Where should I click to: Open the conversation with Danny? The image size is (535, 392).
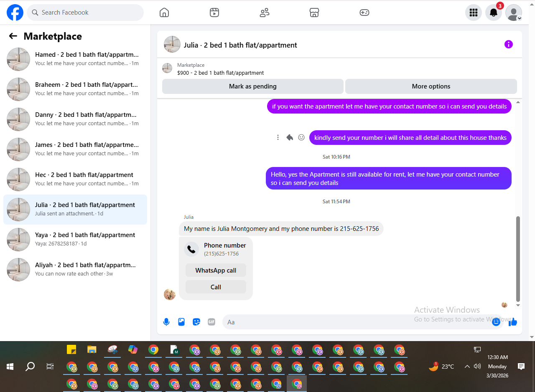click(75, 119)
